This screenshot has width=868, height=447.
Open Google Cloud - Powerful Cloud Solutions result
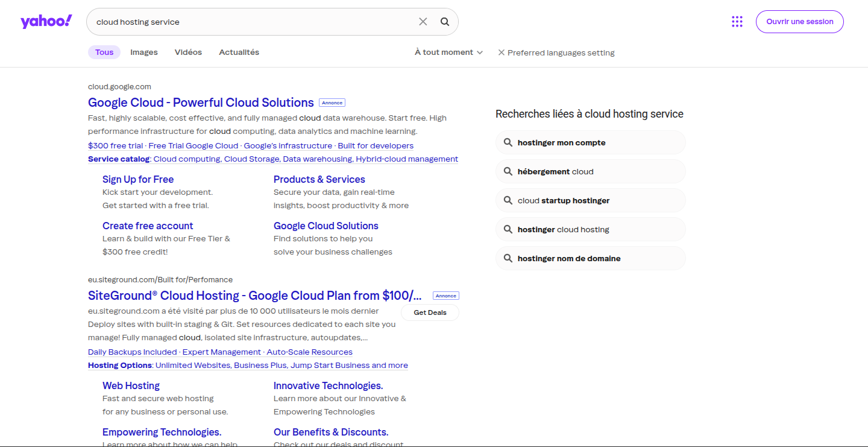tap(201, 103)
